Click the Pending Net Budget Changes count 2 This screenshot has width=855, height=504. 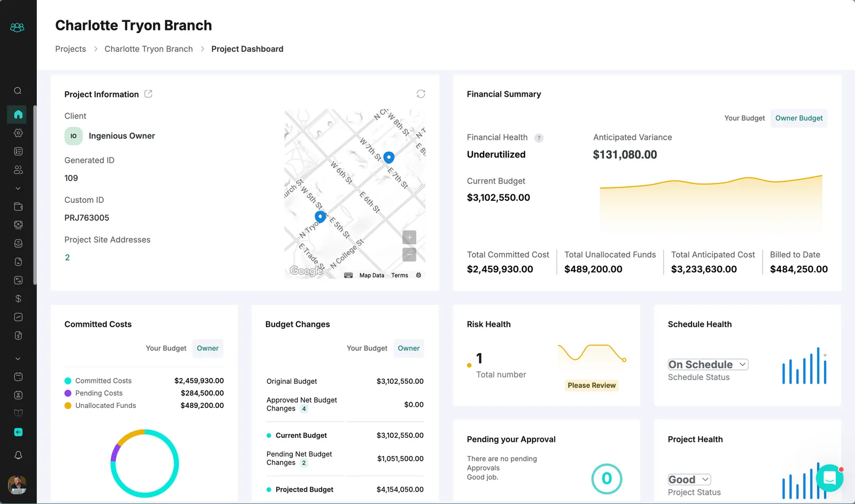click(304, 463)
